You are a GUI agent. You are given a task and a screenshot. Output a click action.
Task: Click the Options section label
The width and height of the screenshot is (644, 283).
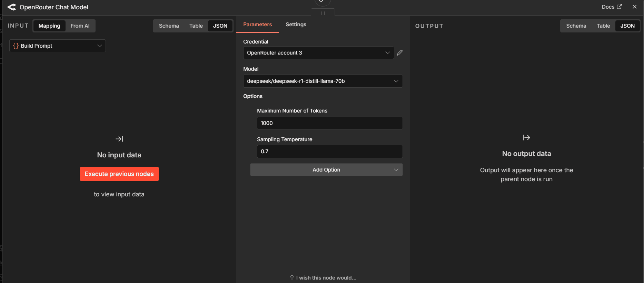(x=253, y=96)
